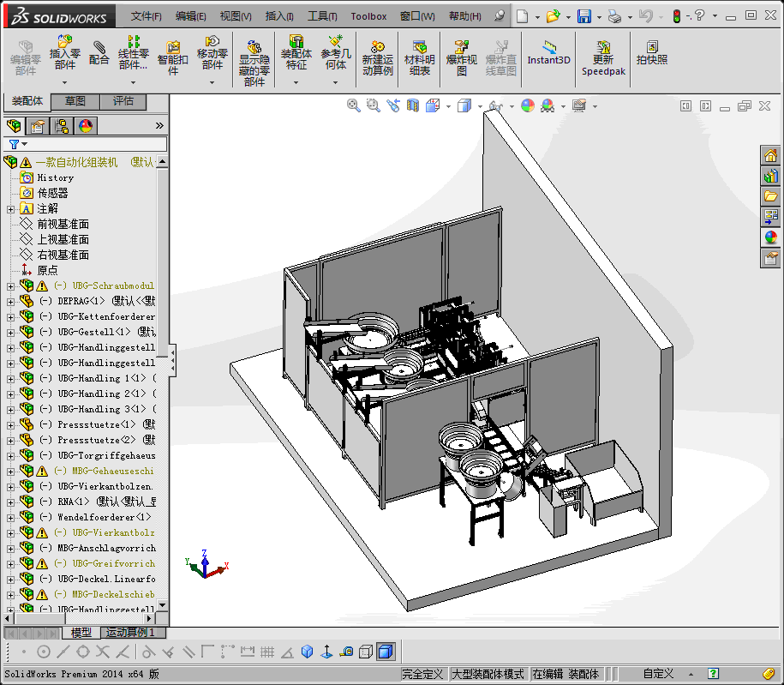Click the New document icon
The height and width of the screenshot is (685, 784).
522,16
